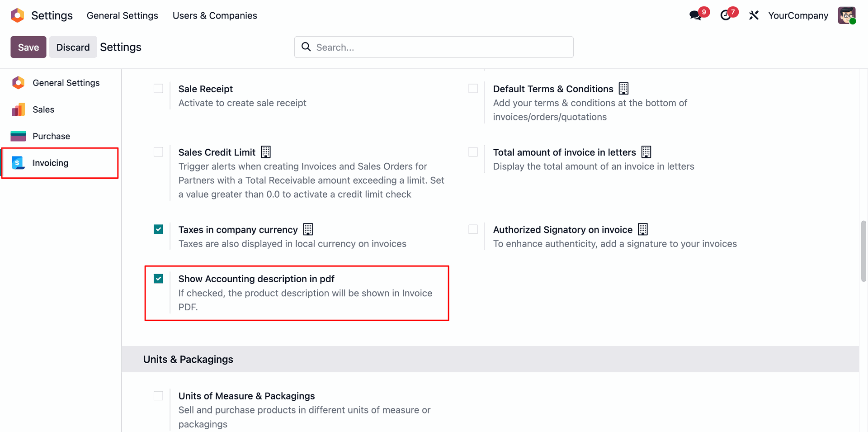Uncheck Show Accounting description in pdf
Image resolution: width=868 pixels, height=432 pixels.
coord(158,279)
